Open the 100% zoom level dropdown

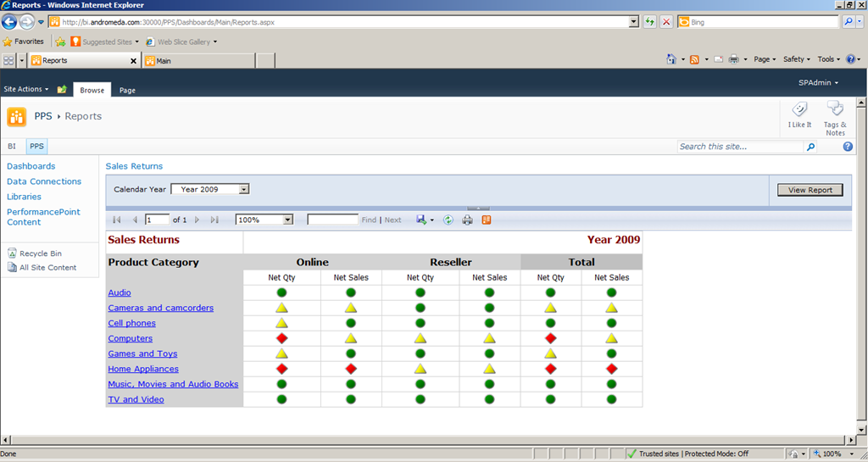264,220
